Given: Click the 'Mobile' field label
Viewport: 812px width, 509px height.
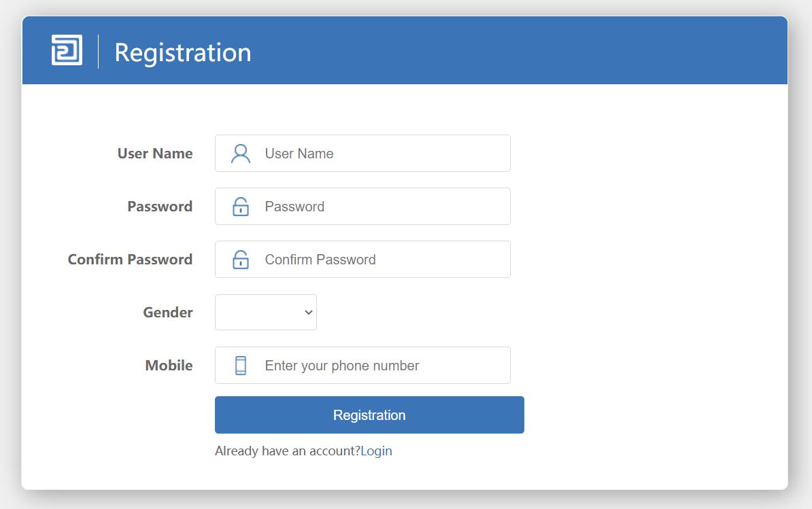Looking at the screenshot, I should click(169, 366).
